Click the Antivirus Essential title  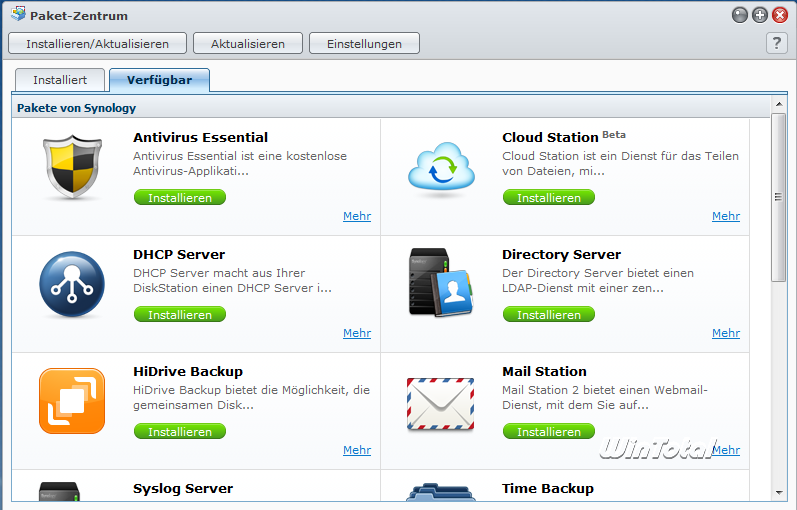pos(200,137)
